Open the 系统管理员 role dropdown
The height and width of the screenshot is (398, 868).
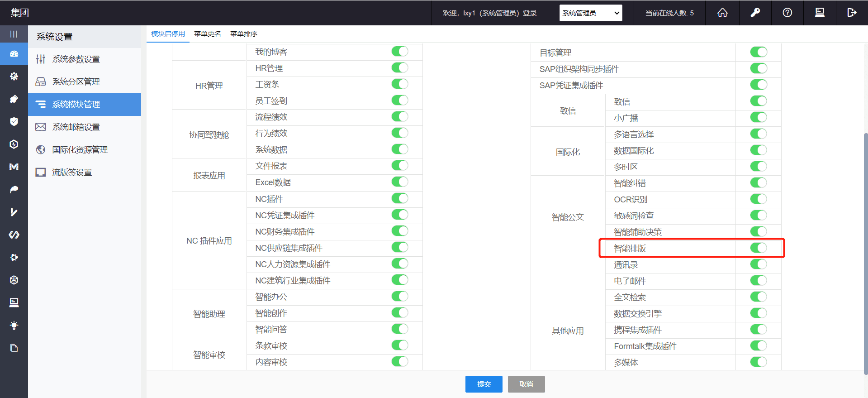pos(591,13)
